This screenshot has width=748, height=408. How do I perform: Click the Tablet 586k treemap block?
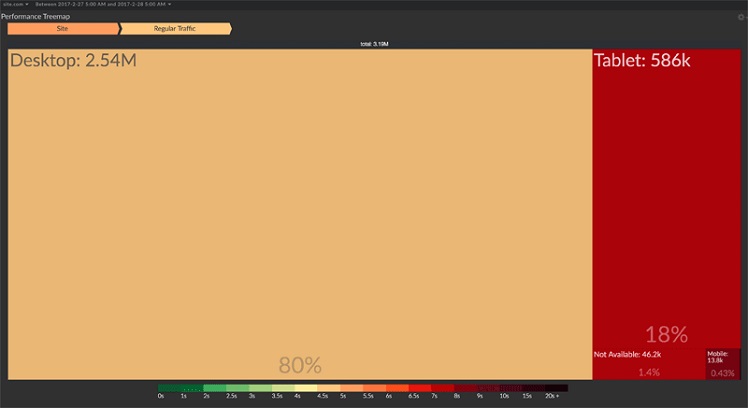(666, 199)
